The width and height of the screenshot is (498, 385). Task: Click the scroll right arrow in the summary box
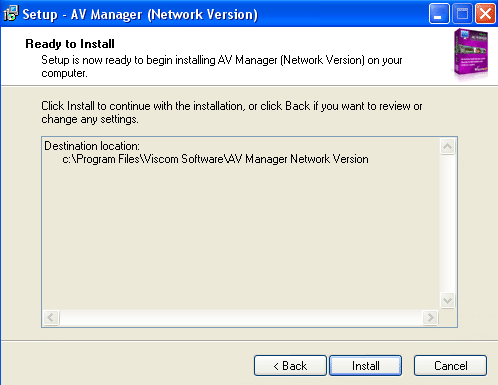(x=430, y=317)
